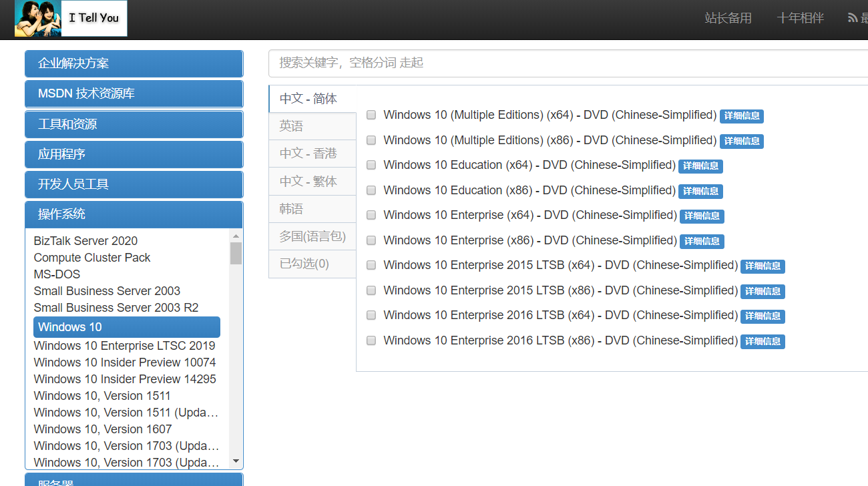This screenshot has height=486, width=868.
Task: Open the 中文 - 香港 tab
Action: click(x=312, y=154)
